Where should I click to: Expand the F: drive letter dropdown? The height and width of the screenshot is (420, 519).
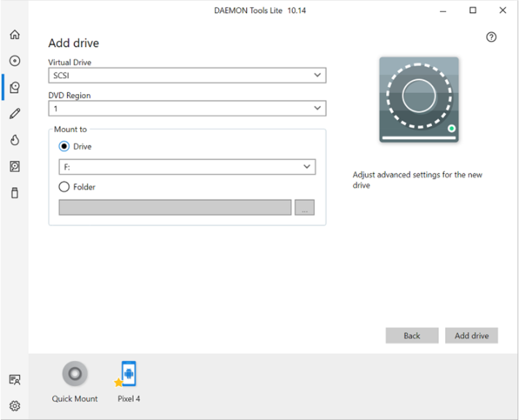click(187, 167)
